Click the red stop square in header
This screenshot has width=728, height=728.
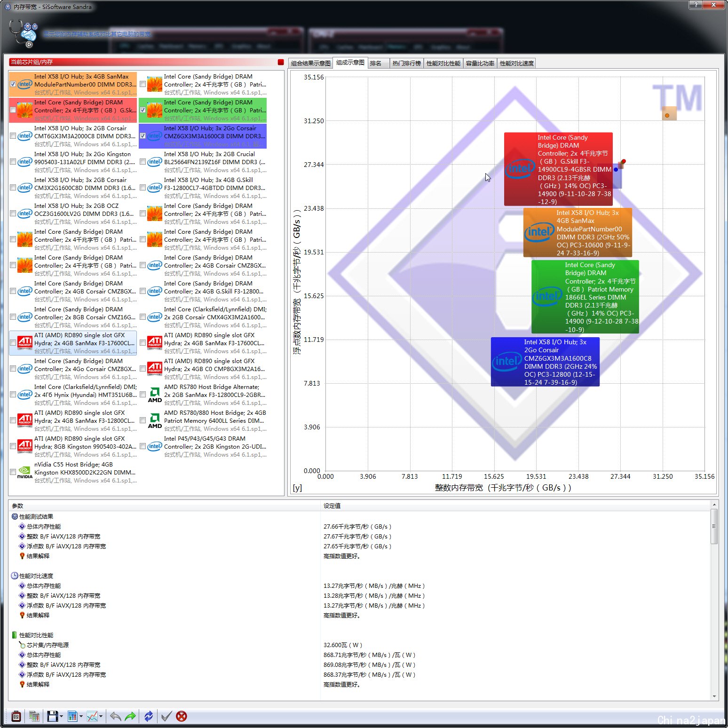281,62
